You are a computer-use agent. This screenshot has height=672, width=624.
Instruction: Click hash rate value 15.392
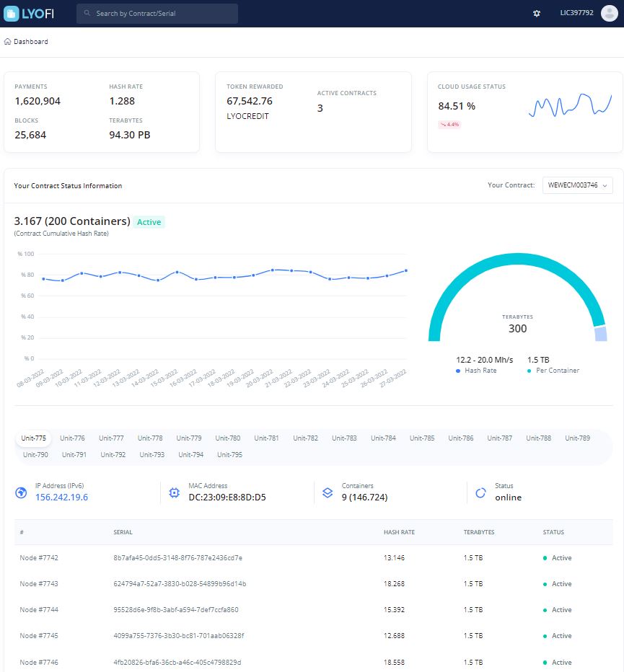click(x=394, y=609)
